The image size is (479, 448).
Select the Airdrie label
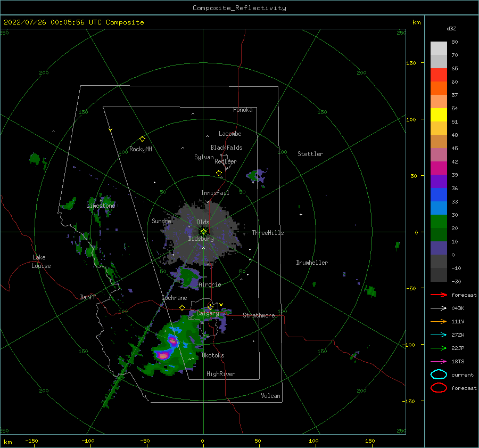pyautogui.click(x=210, y=284)
